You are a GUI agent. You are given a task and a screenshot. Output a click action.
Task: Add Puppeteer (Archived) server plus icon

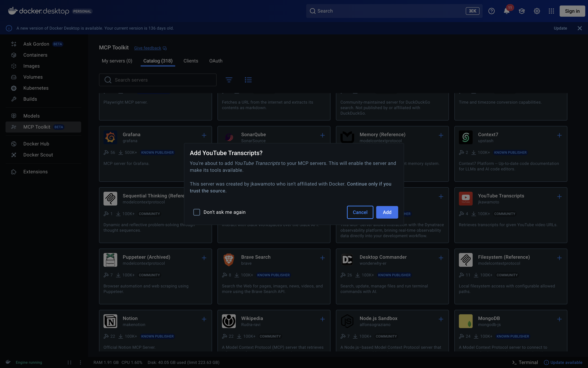tap(204, 258)
